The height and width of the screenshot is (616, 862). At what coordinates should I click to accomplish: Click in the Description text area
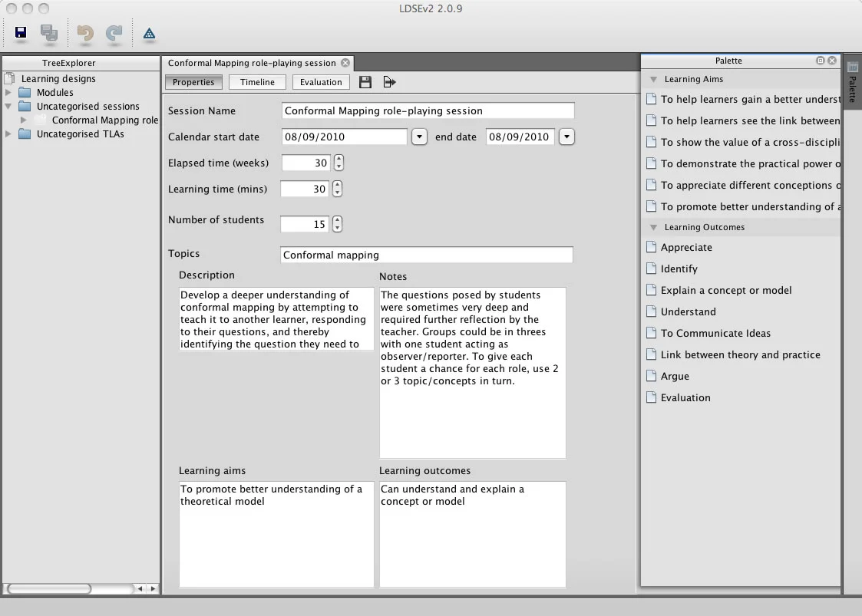click(276, 319)
